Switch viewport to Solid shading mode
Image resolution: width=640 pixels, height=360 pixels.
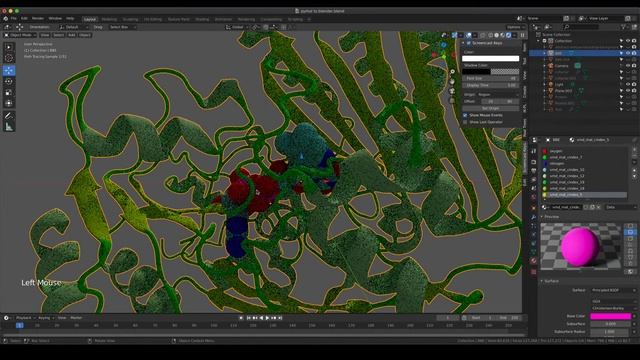point(497,35)
